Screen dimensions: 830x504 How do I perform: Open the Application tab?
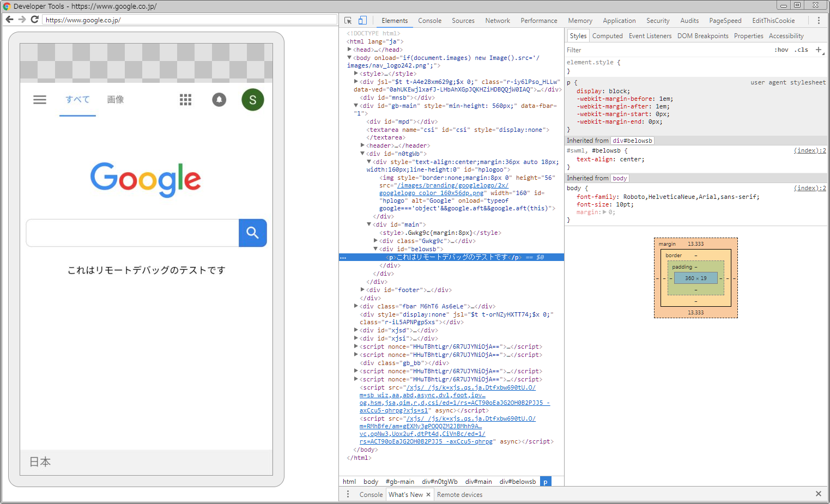coord(619,21)
